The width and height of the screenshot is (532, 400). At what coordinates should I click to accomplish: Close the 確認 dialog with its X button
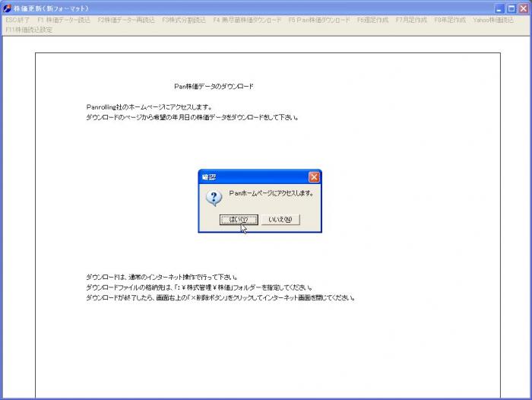coord(314,176)
